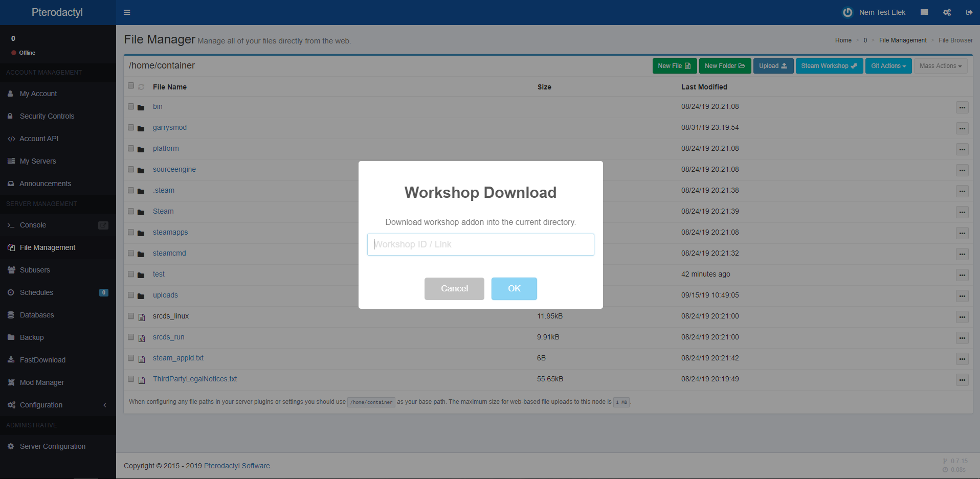Toggle the select-all checkbox in table header
Screen dimensions: 980x479
pos(131,86)
